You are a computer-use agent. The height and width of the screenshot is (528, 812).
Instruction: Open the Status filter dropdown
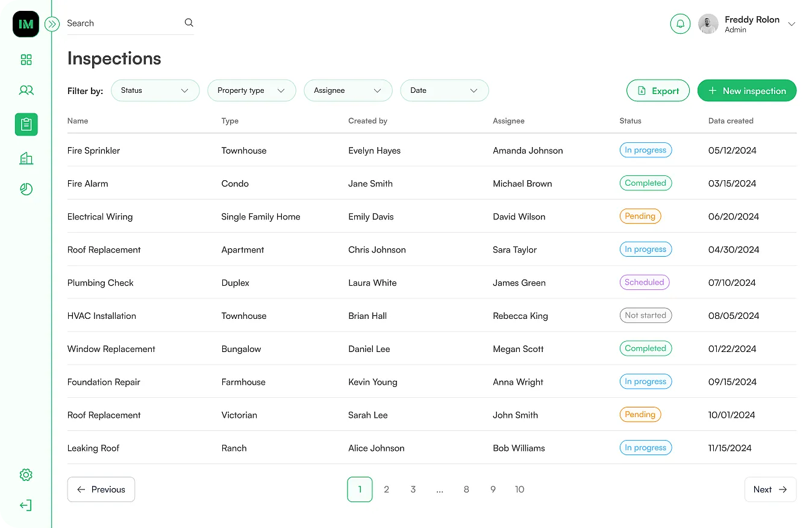click(155, 90)
